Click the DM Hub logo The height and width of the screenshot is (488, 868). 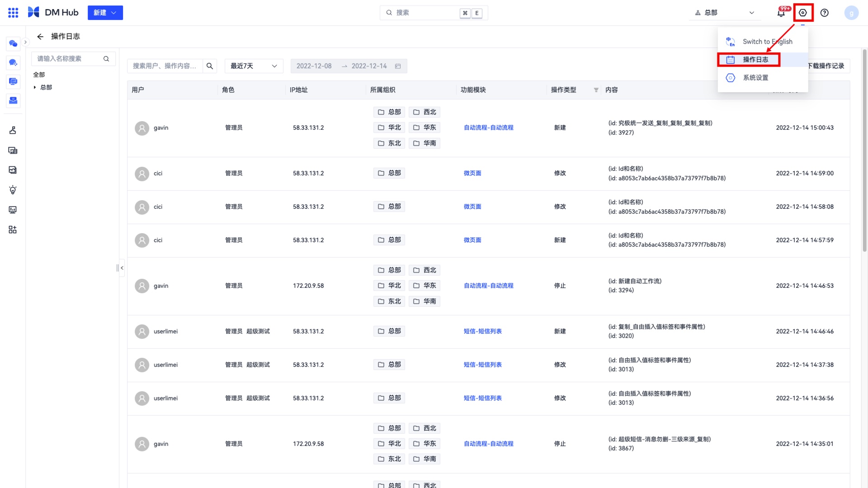[x=53, y=13]
